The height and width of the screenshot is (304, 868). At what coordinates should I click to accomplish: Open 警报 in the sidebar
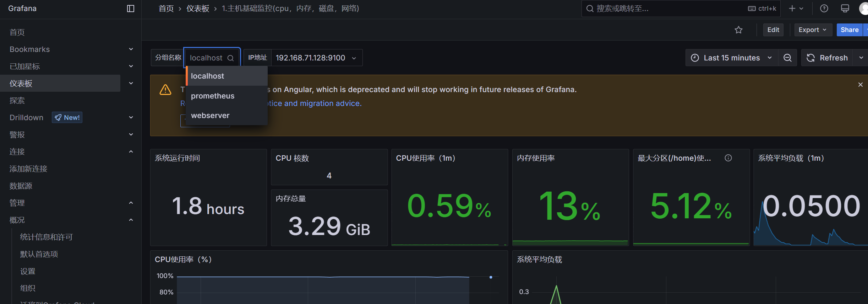point(17,134)
